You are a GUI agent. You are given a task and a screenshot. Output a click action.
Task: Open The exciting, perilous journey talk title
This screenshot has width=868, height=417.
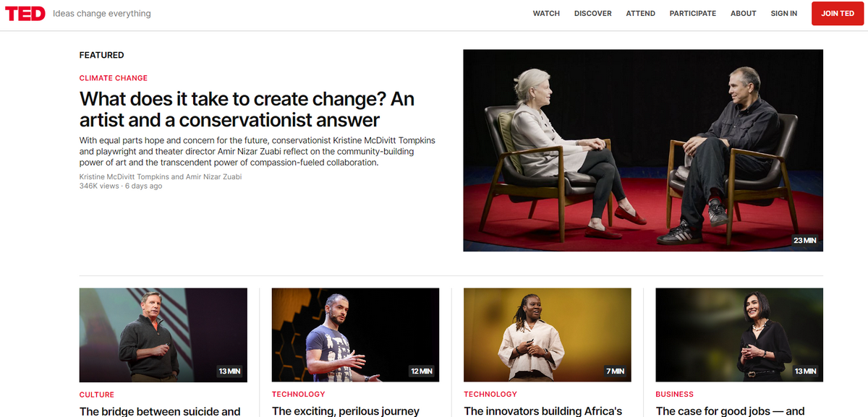pos(346,410)
